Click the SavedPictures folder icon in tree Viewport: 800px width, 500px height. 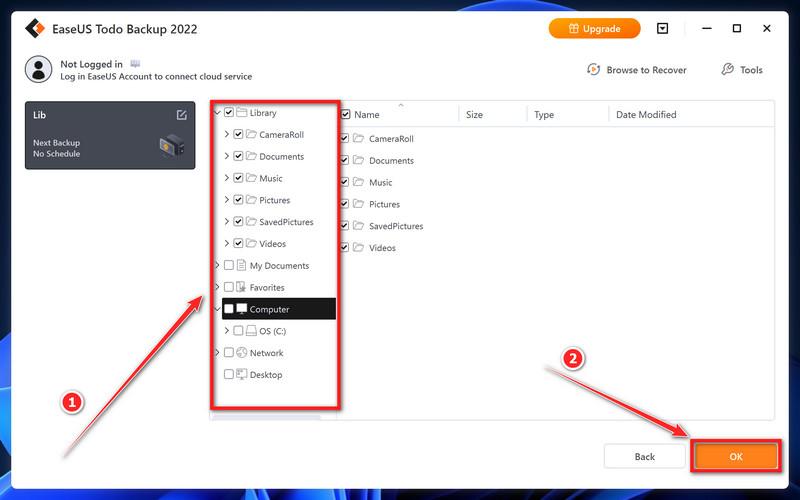251,221
